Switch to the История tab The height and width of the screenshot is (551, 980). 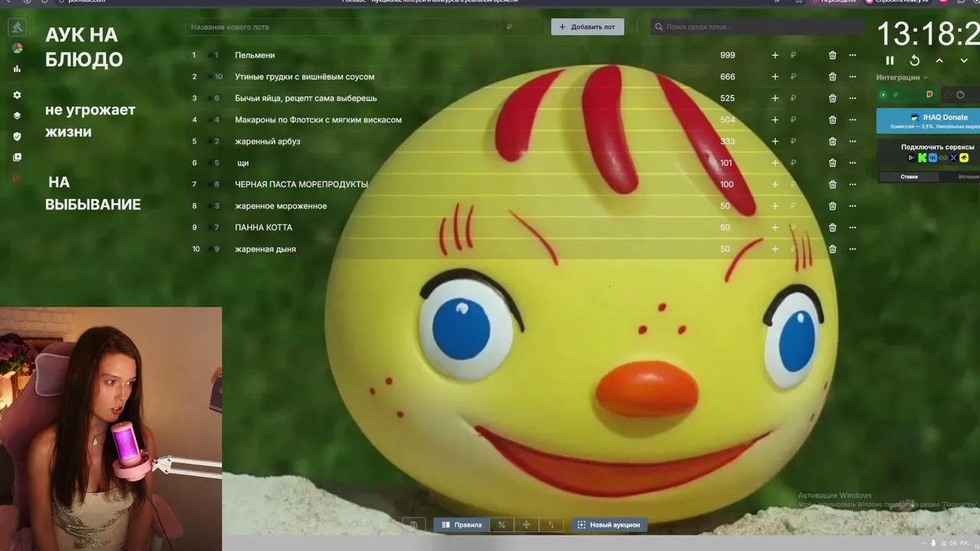pos(969,177)
